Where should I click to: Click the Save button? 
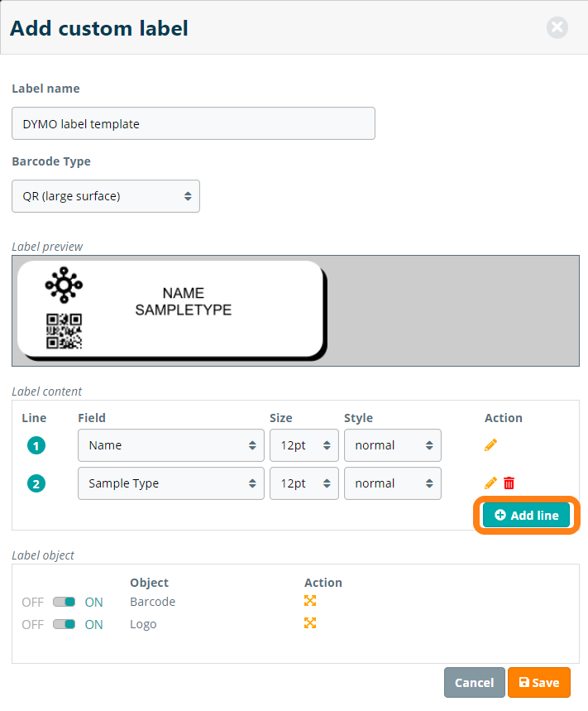click(x=538, y=683)
